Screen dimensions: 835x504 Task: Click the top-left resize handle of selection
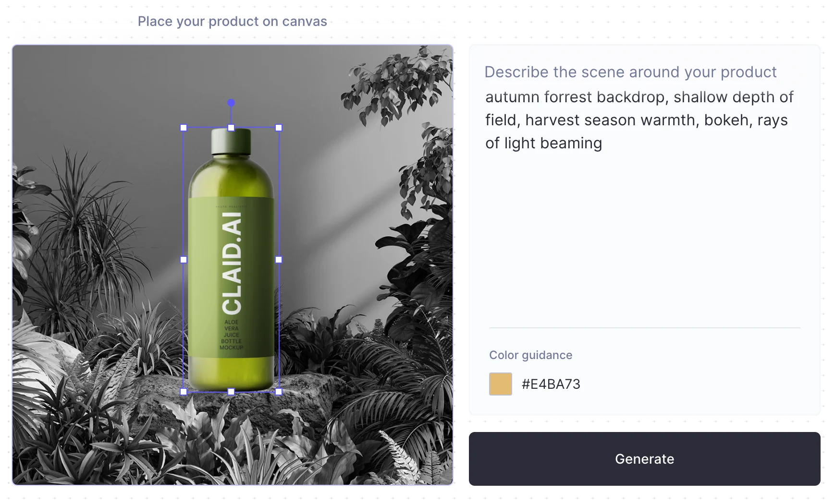coord(184,128)
